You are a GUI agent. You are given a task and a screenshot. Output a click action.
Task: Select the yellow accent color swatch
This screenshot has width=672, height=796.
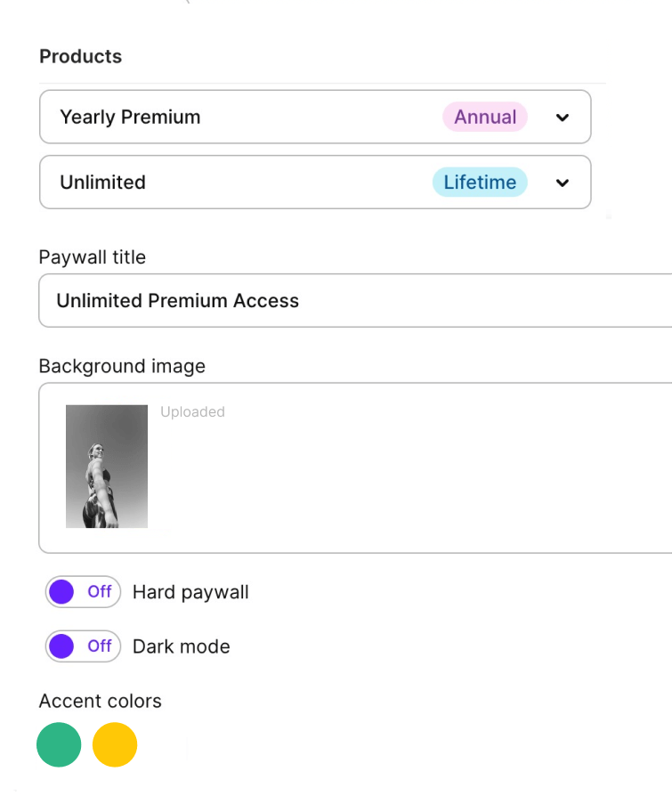115,744
